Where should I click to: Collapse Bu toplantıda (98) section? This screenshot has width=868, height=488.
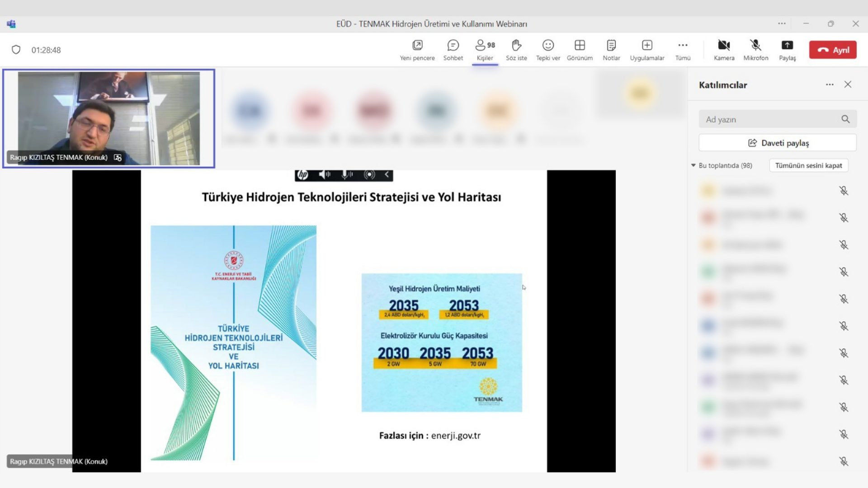pos(693,165)
